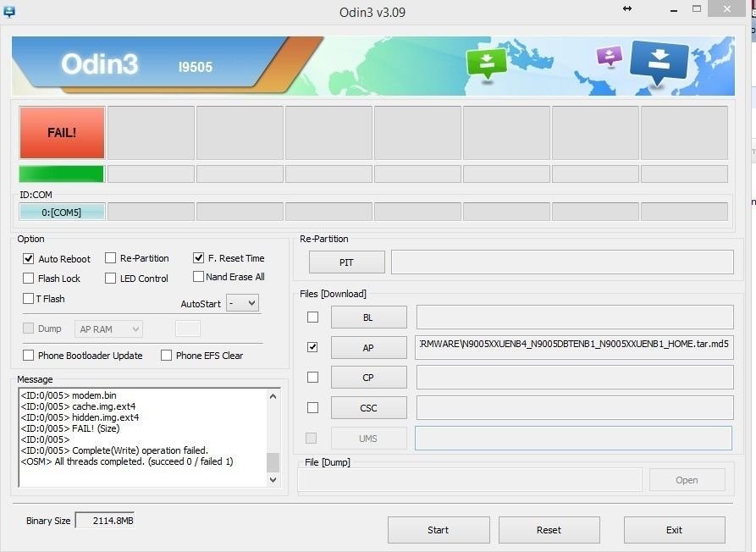Tick the checkbox beside the CP button
This screenshot has height=552, width=756.
(313, 377)
